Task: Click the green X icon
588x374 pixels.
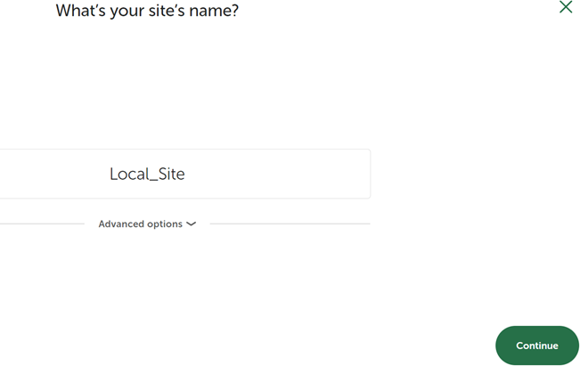Action: pyautogui.click(x=566, y=7)
